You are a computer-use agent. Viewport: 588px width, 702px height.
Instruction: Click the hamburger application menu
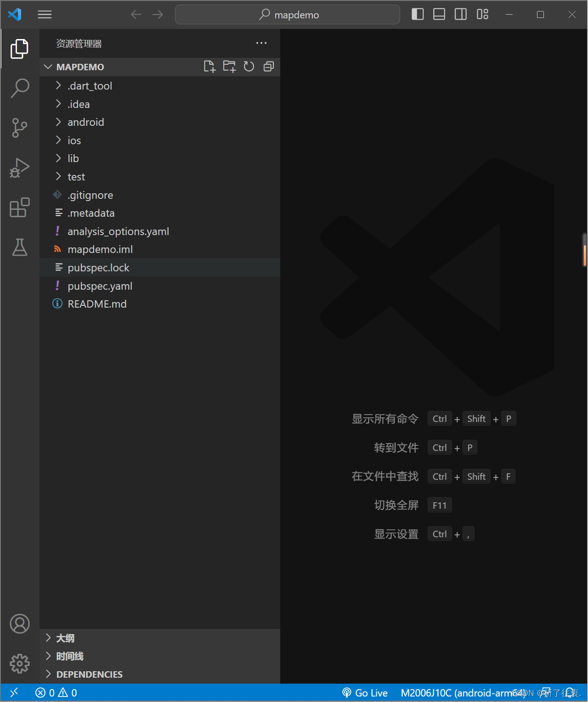pos(45,15)
